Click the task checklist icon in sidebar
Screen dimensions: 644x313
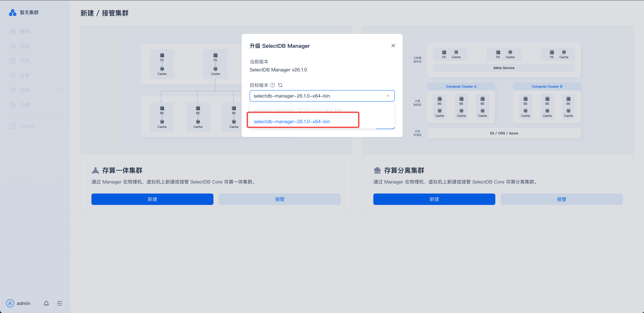[13, 75]
